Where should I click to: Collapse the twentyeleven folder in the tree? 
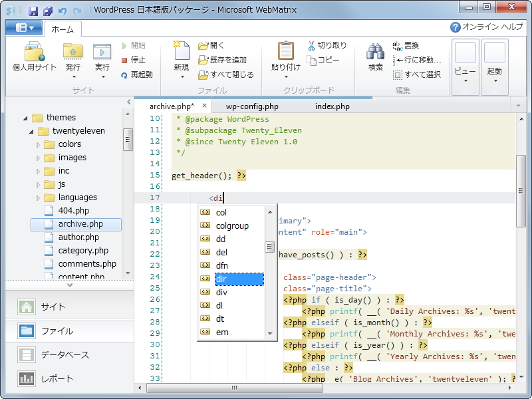pyautogui.click(x=31, y=130)
